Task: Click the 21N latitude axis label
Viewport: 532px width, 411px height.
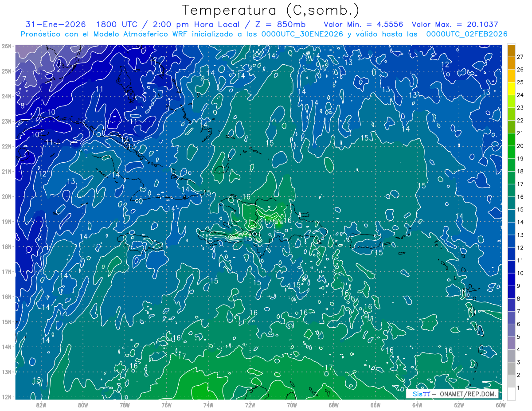Action: coord(7,171)
